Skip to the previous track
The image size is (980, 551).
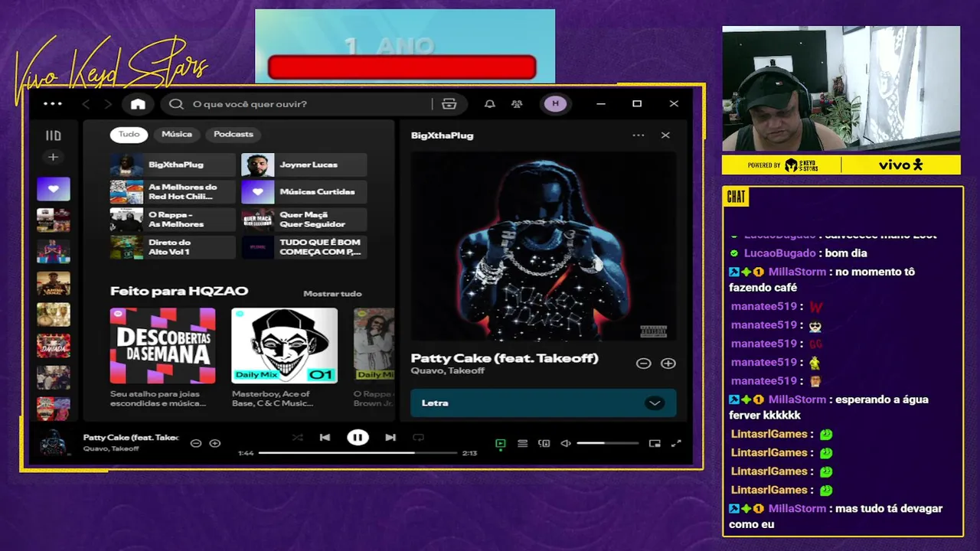click(x=325, y=438)
